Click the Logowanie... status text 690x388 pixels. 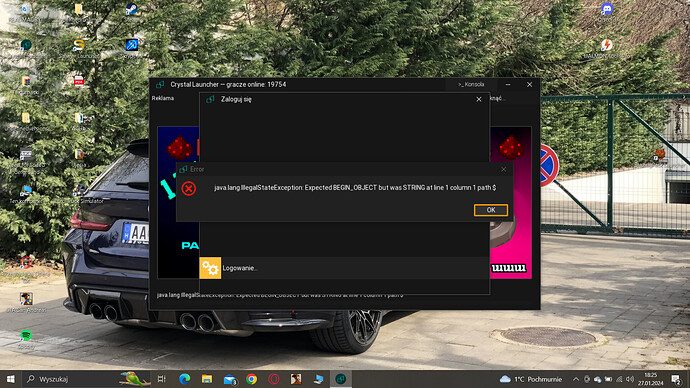[x=240, y=268]
